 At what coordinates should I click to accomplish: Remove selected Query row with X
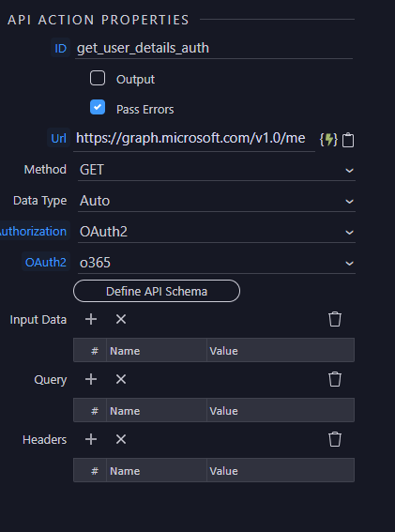[x=121, y=379]
